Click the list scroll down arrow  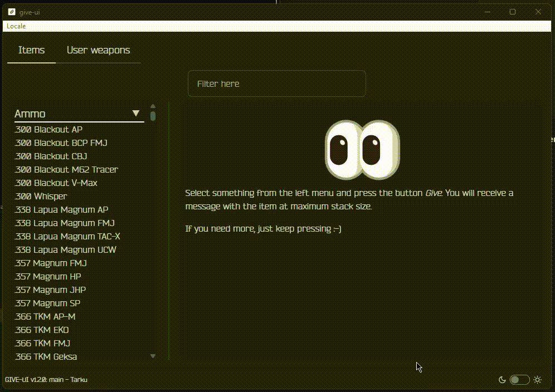[153, 356]
